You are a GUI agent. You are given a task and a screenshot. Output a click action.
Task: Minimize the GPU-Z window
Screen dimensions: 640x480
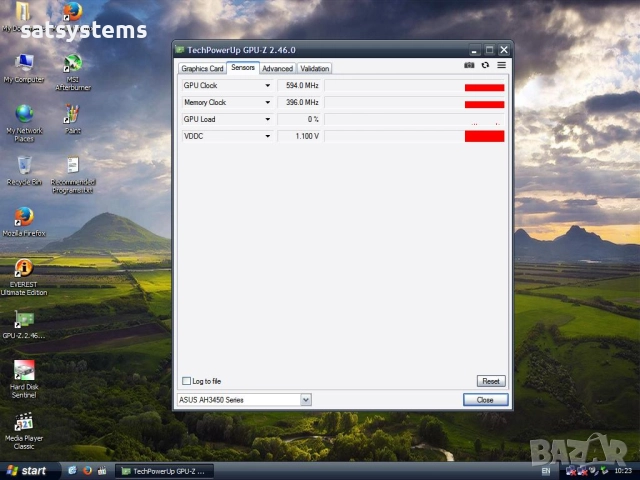(x=474, y=50)
